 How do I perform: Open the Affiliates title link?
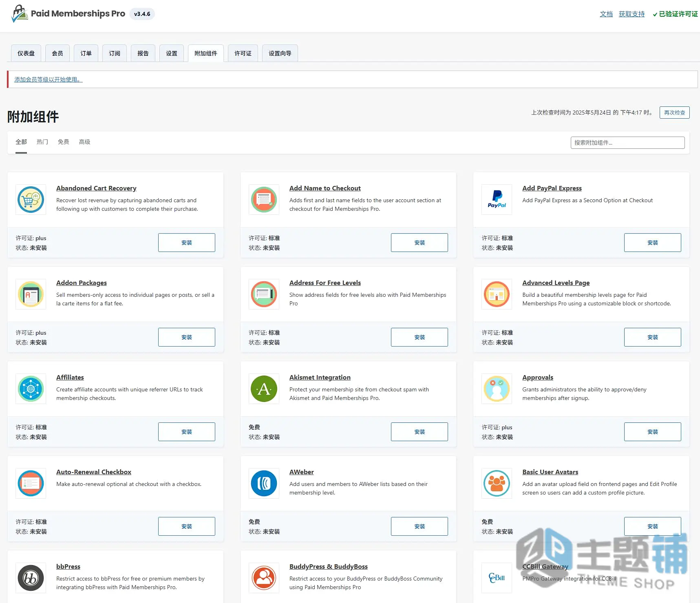70,378
